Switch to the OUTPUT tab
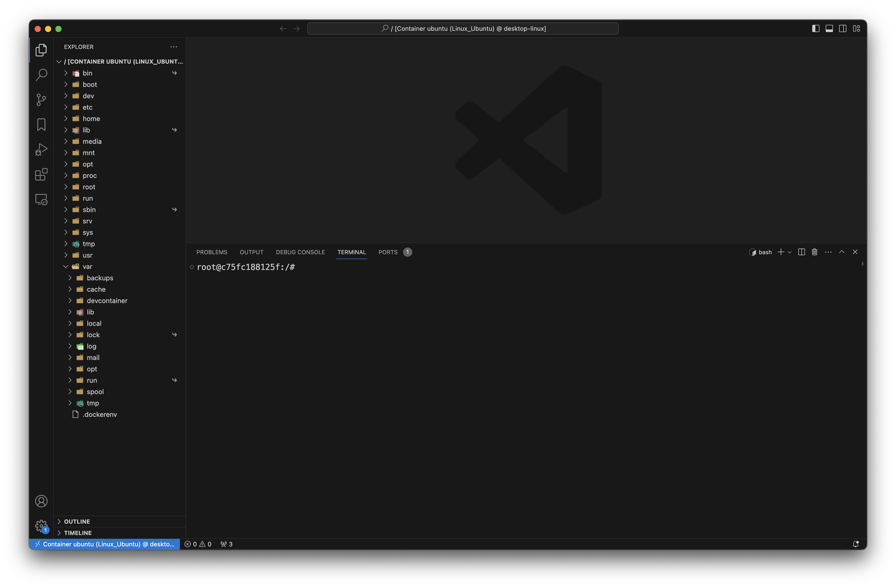 point(252,252)
